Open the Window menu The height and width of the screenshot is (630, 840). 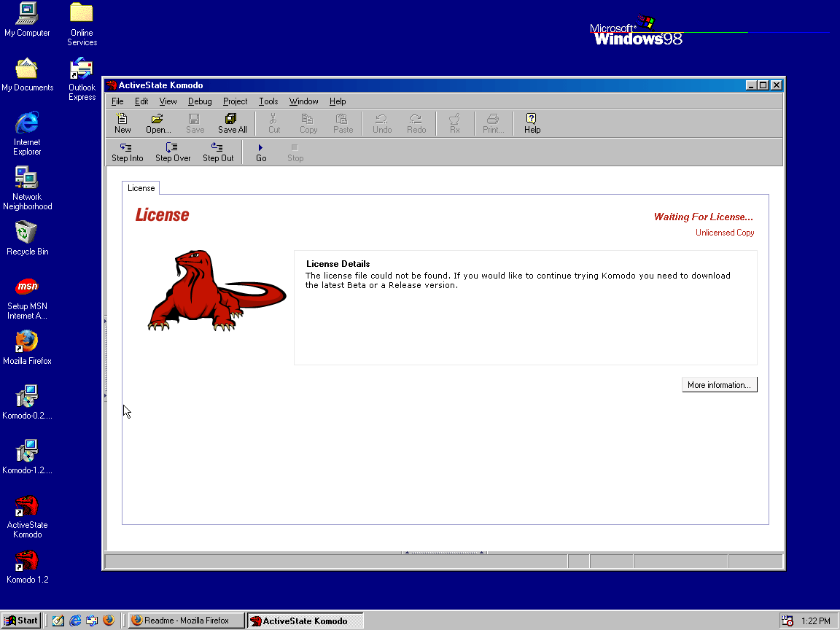point(304,101)
